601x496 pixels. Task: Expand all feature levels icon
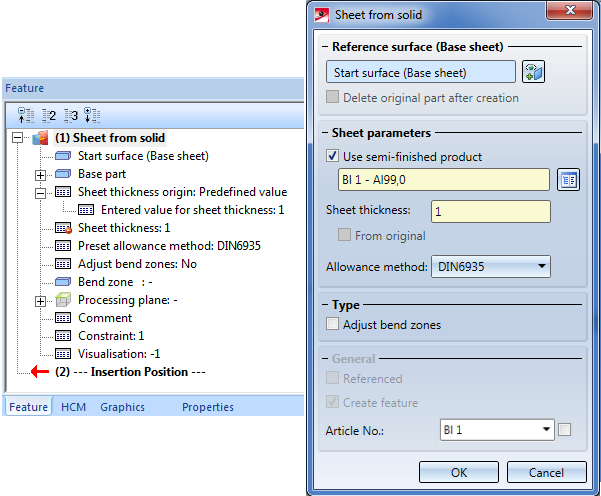pos(92,115)
